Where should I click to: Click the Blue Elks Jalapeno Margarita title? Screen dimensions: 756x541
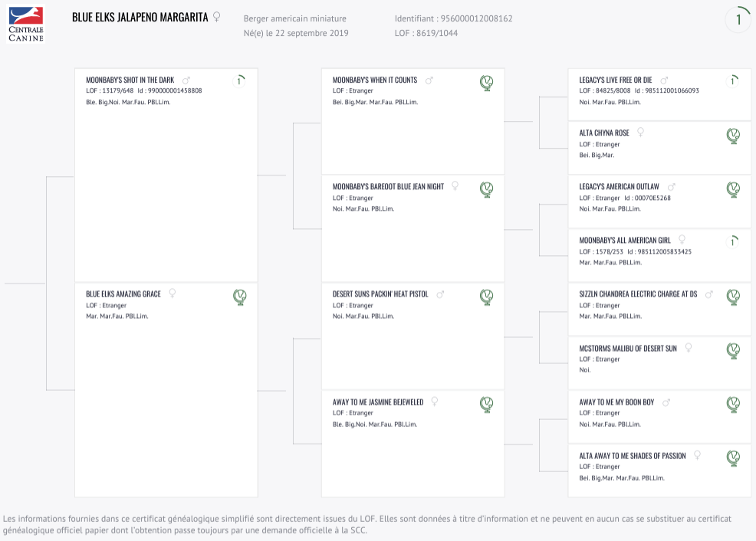pyautogui.click(x=140, y=18)
